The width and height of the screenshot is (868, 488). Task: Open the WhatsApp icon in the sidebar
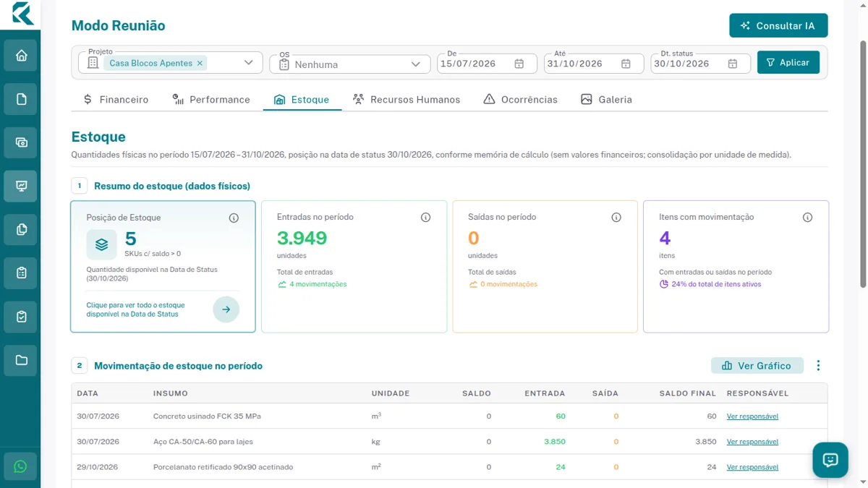pyautogui.click(x=20, y=467)
